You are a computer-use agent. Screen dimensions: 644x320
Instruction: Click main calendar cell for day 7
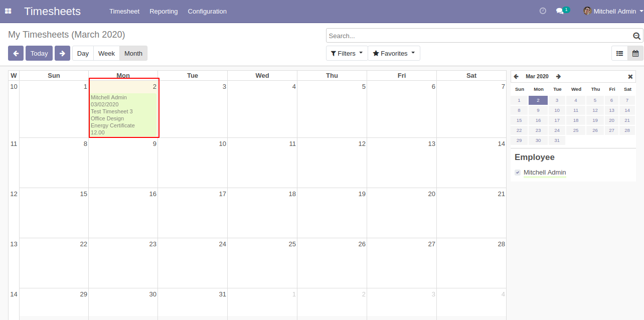pyautogui.click(x=471, y=109)
